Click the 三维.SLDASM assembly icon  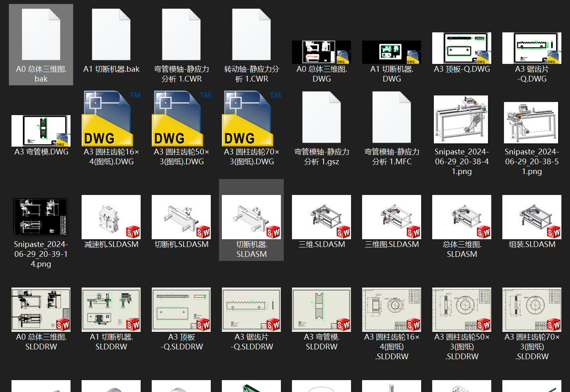321,217
